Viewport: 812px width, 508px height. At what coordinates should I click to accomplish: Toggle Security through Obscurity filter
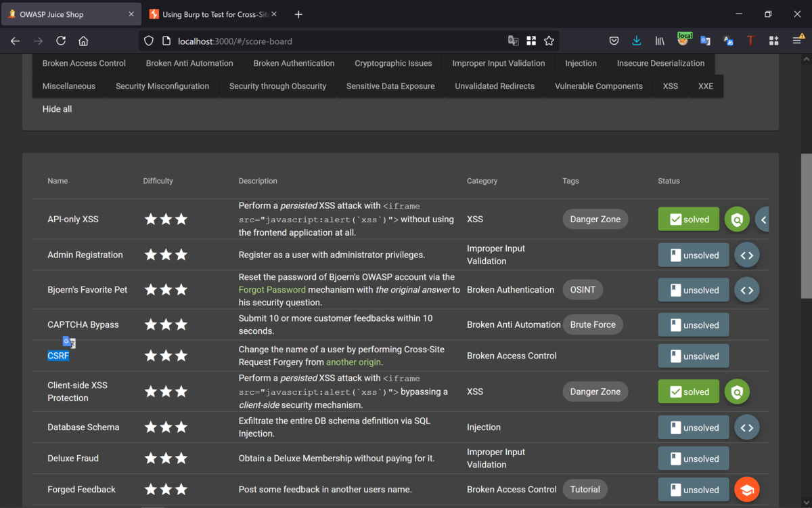pyautogui.click(x=277, y=86)
